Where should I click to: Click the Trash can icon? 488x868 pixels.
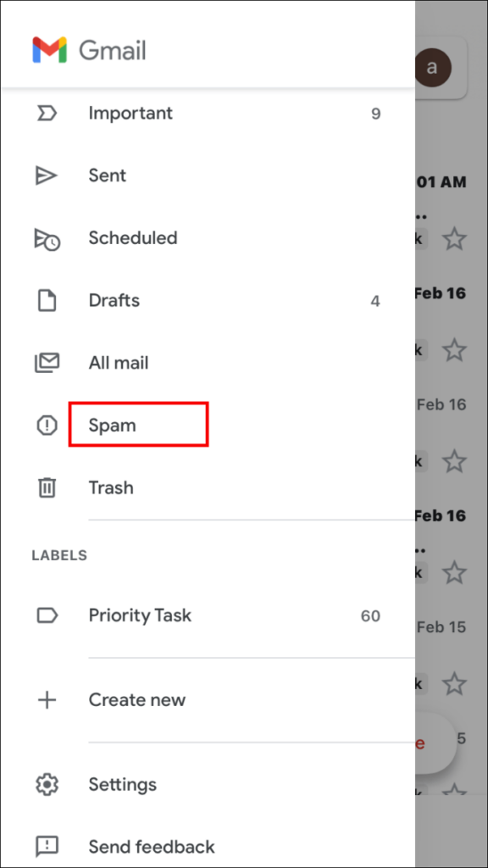[47, 487]
